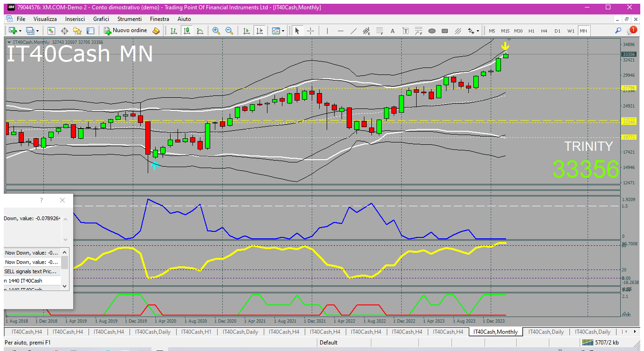
Task: Click the Templates toolbar icon
Action: [x=276, y=31]
